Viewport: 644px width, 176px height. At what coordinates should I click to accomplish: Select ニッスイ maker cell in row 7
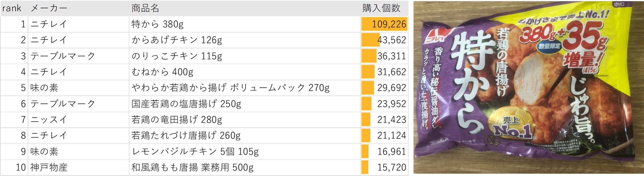pyautogui.click(x=49, y=120)
